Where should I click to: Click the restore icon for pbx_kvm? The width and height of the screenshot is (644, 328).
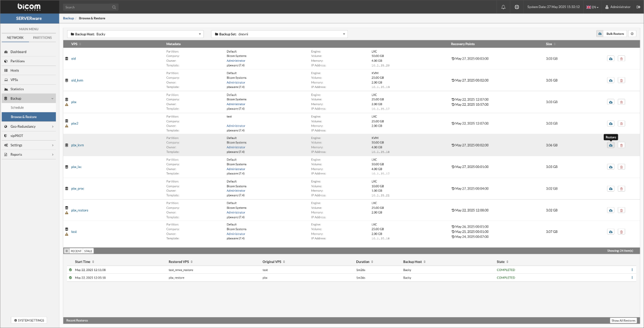(x=611, y=145)
